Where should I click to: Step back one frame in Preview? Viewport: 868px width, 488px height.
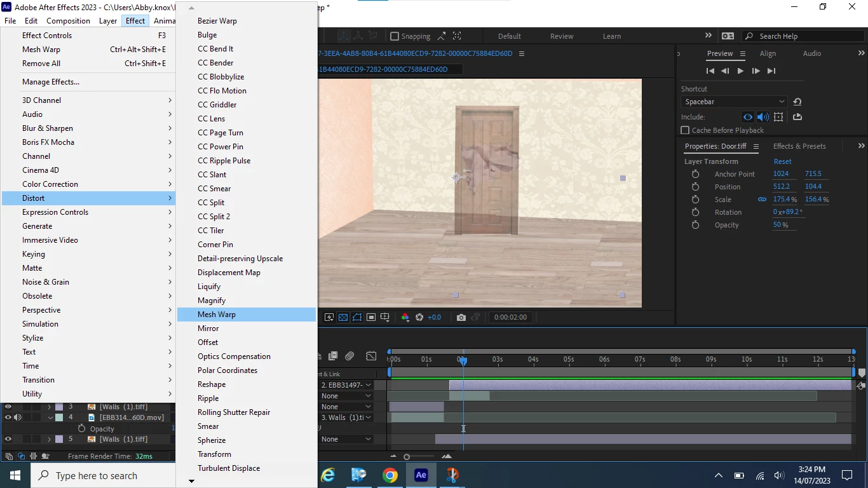pos(725,71)
